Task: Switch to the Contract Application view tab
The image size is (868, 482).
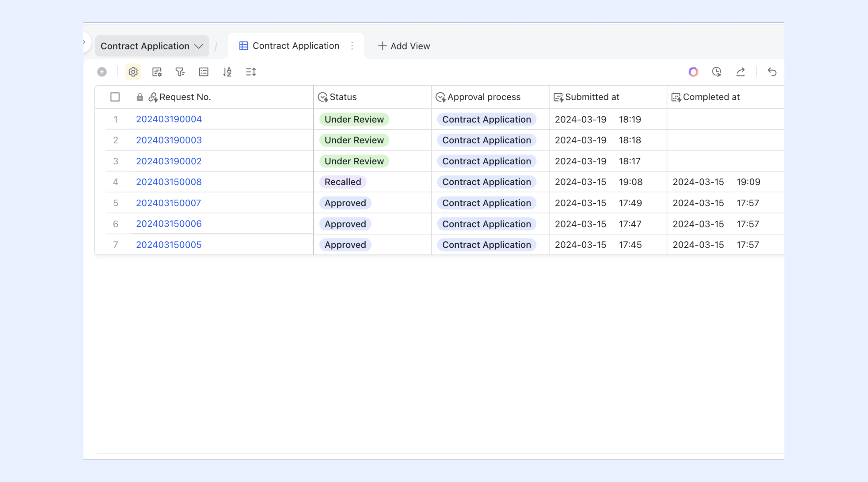Action: [296, 46]
